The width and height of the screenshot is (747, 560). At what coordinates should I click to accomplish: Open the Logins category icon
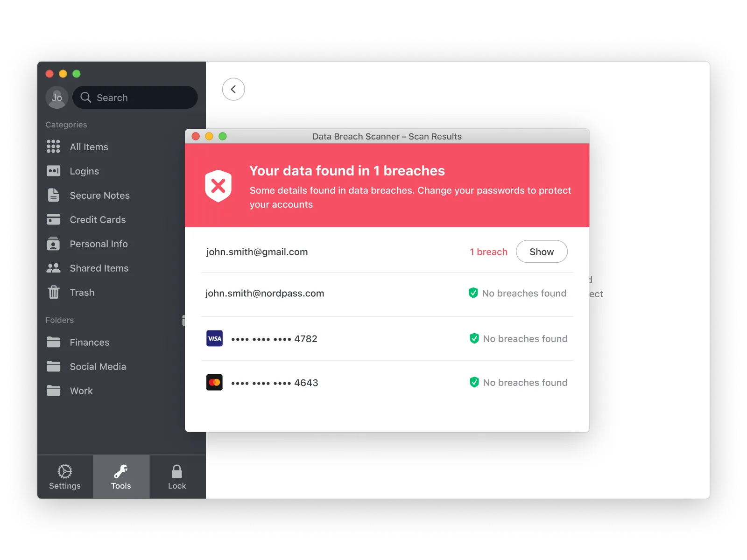click(53, 171)
